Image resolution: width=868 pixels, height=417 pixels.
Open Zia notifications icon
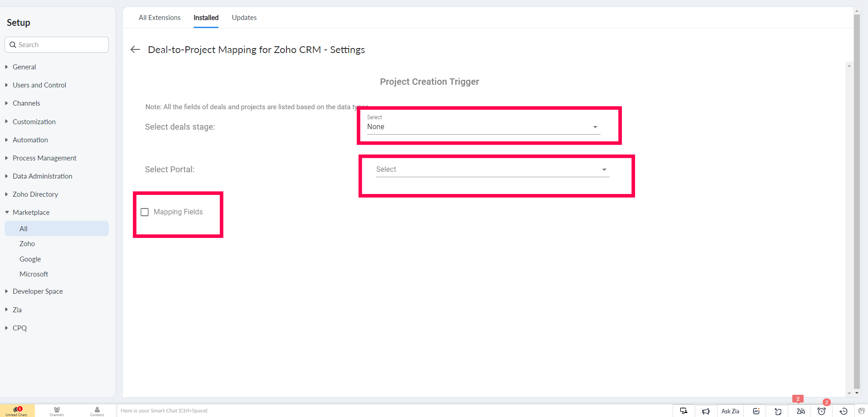(800, 411)
